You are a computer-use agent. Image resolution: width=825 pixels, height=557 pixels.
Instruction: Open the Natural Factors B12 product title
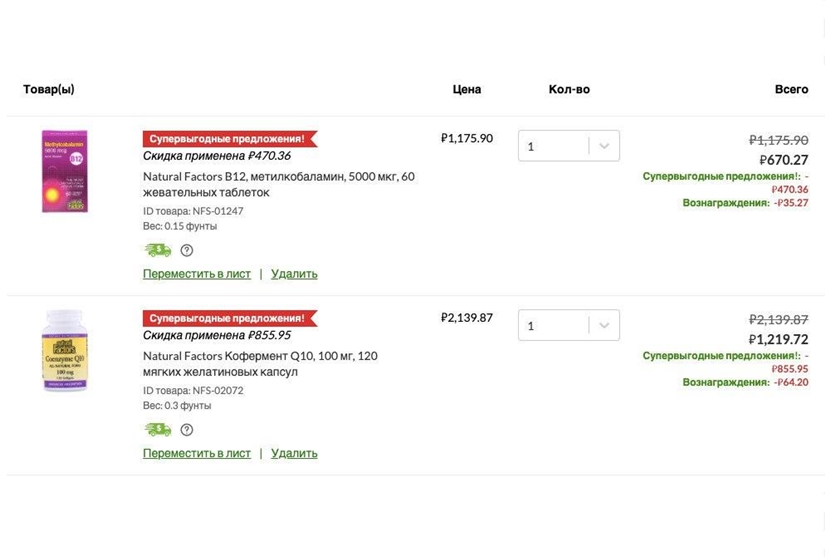(x=278, y=184)
